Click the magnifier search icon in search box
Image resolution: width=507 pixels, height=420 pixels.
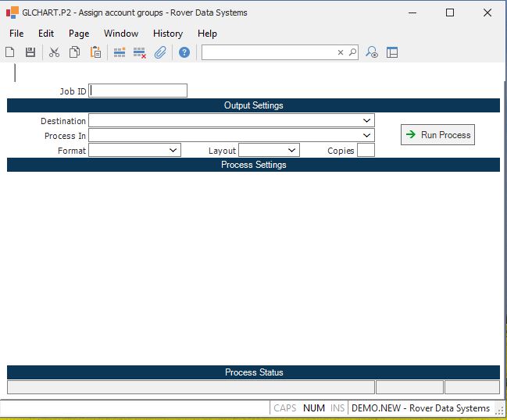(x=352, y=52)
